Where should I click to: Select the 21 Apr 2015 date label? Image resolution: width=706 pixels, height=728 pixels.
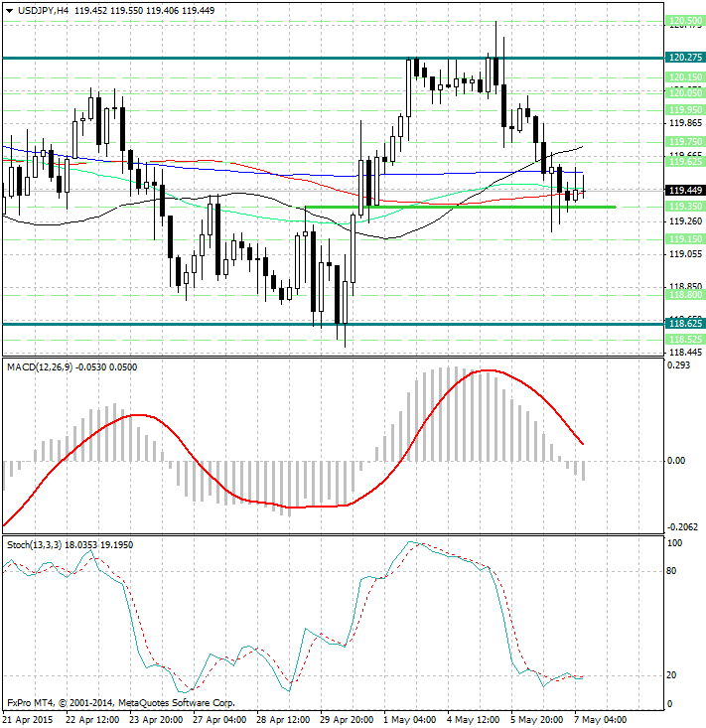(x=28, y=719)
